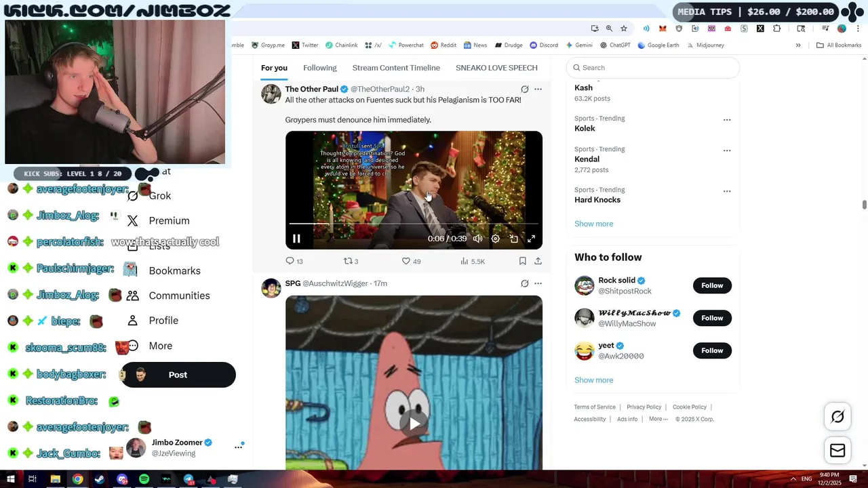Bookmark The Other Paul's post
The height and width of the screenshot is (488, 868).
coord(522,261)
